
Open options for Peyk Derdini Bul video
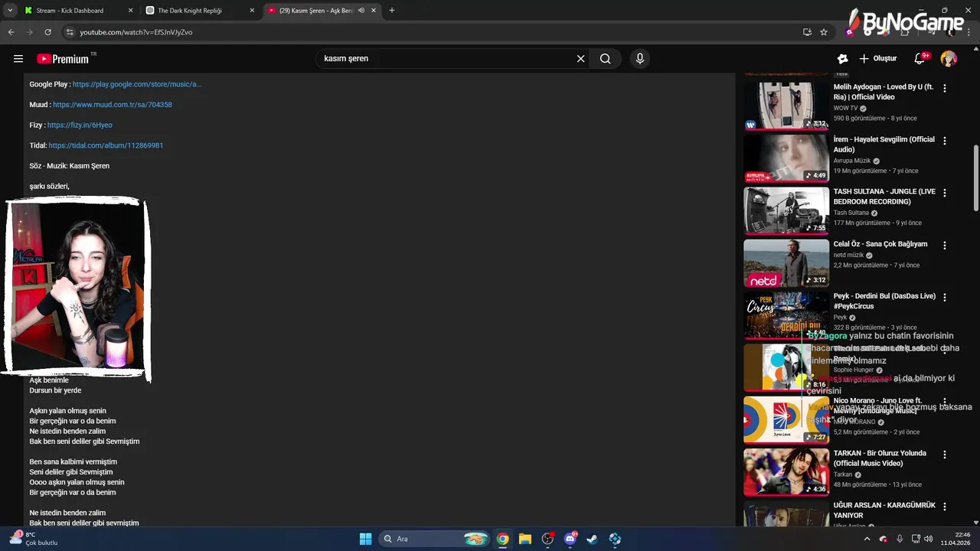[944, 297]
